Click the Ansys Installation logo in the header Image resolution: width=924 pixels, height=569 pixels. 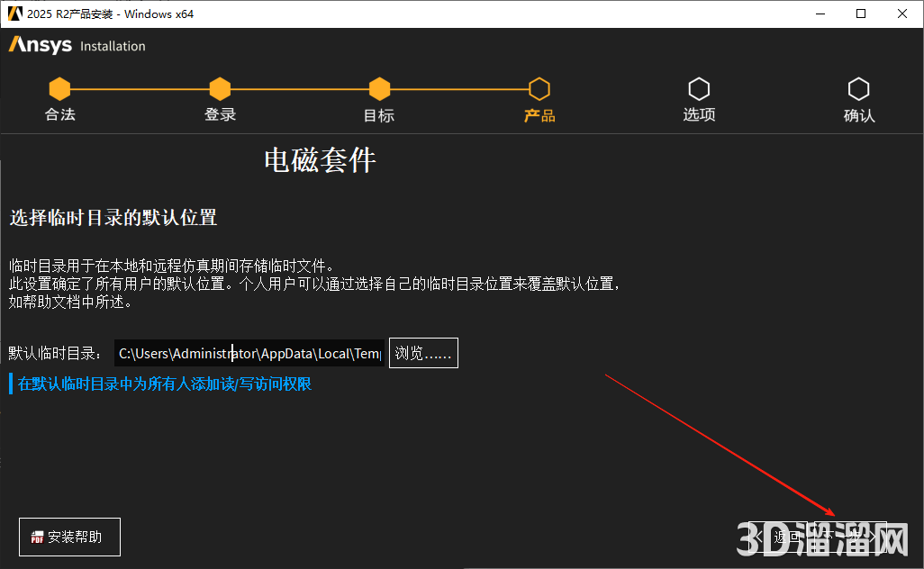click(77, 45)
